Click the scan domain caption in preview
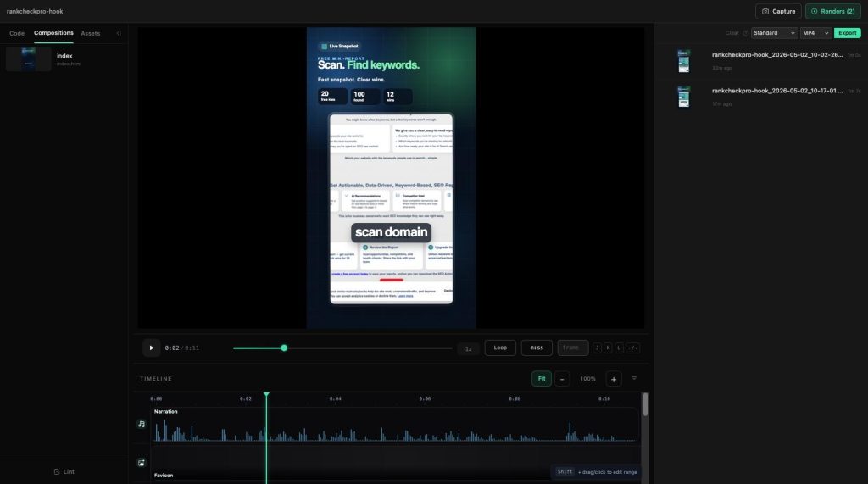 tap(391, 232)
